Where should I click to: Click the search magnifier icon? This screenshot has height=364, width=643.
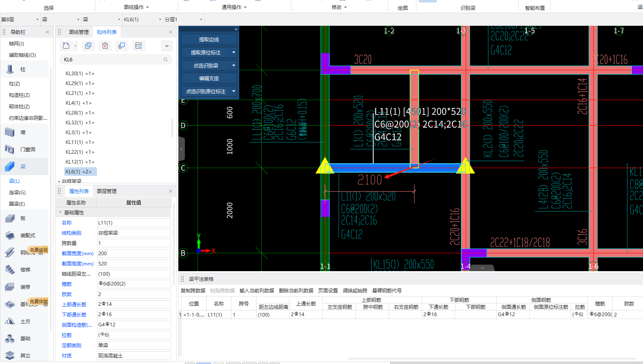(166, 60)
